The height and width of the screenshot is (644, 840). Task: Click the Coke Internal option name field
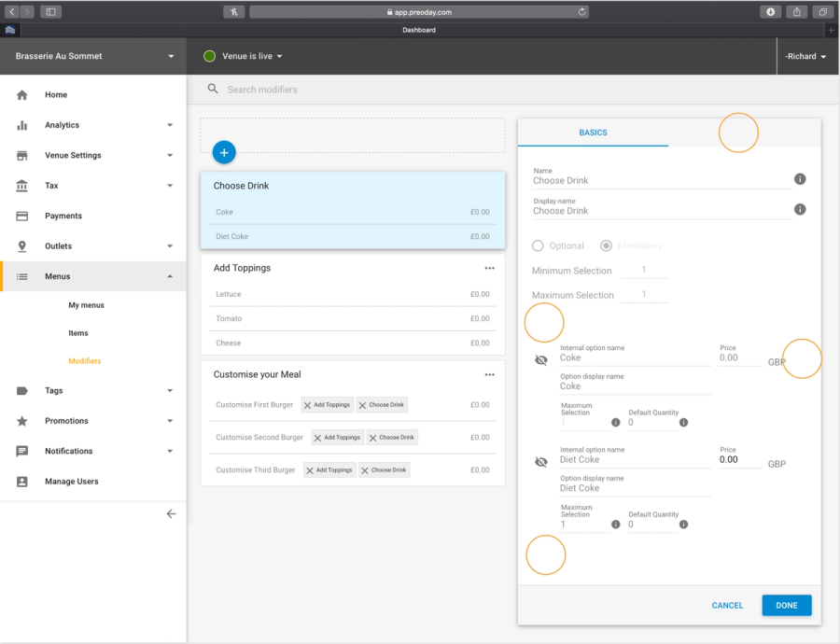click(x=636, y=357)
